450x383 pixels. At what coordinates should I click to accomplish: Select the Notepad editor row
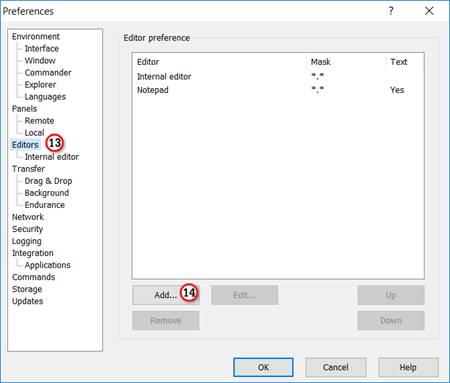(x=278, y=90)
